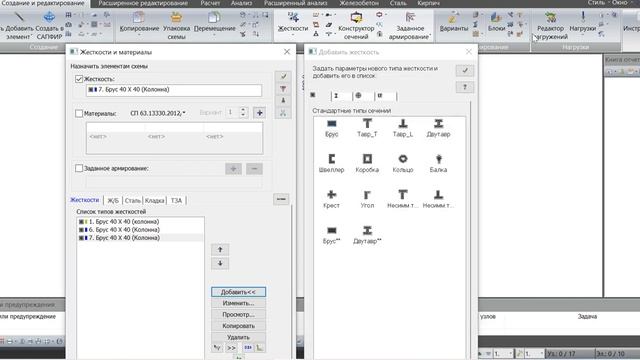Enable the Материалы checkbox
Image resolution: width=640 pixels, height=360 pixels.
[79, 113]
